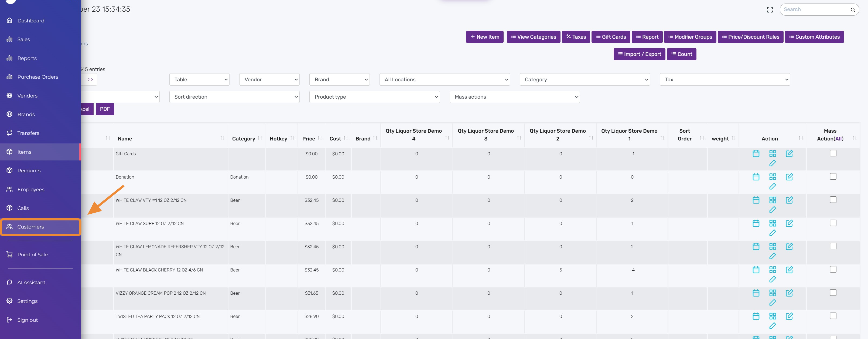This screenshot has width=868, height=339.
Task: Go to next page with >> button
Action: [90, 80]
